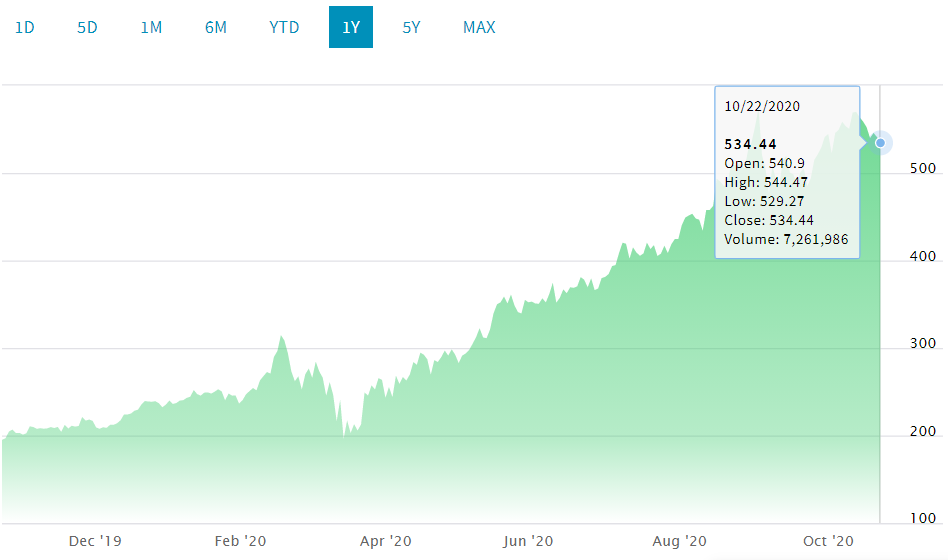Open the 6M time range view
The width and height of the screenshot is (948, 560).
pyautogui.click(x=216, y=27)
